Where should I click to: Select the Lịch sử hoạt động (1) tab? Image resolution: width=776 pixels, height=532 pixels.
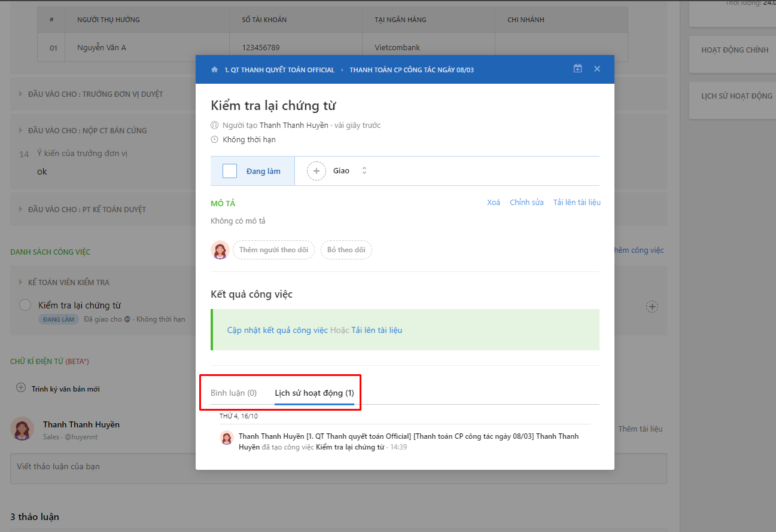[314, 393]
